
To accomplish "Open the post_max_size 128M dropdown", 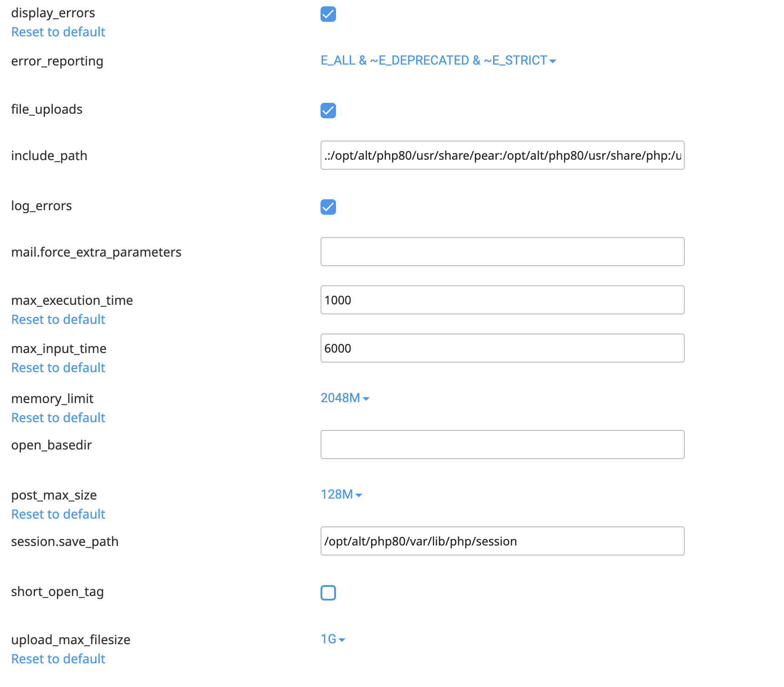I will pyautogui.click(x=341, y=494).
